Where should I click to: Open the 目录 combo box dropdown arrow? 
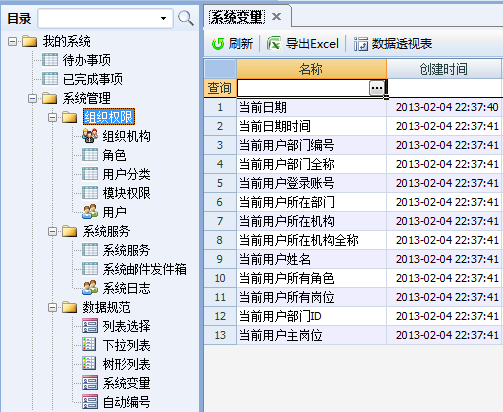pyautogui.click(x=163, y=18)
